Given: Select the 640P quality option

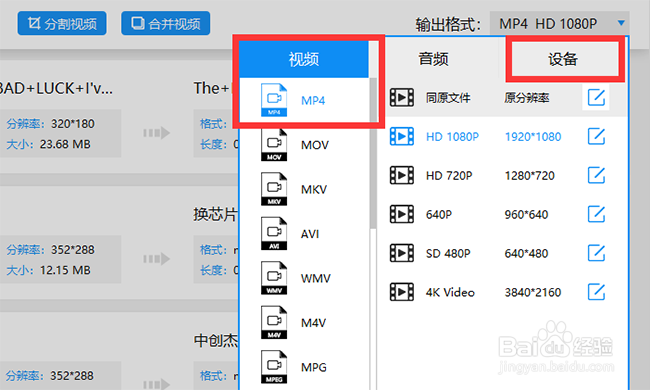Looking at the screenshot, I should 439,215.
